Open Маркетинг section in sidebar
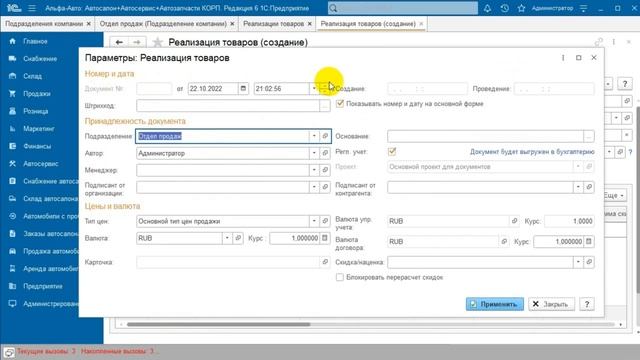 pos(39,129)
